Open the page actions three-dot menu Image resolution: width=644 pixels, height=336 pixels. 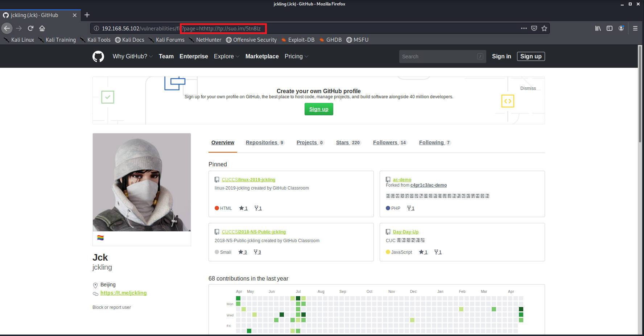[524, 28]
